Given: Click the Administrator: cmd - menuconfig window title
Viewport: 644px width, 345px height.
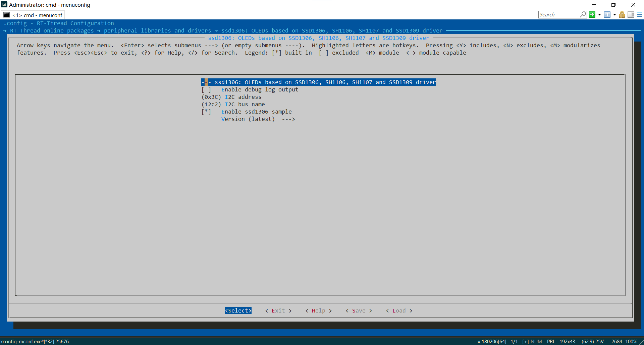Looking at the screenshot, I should 50,5.
